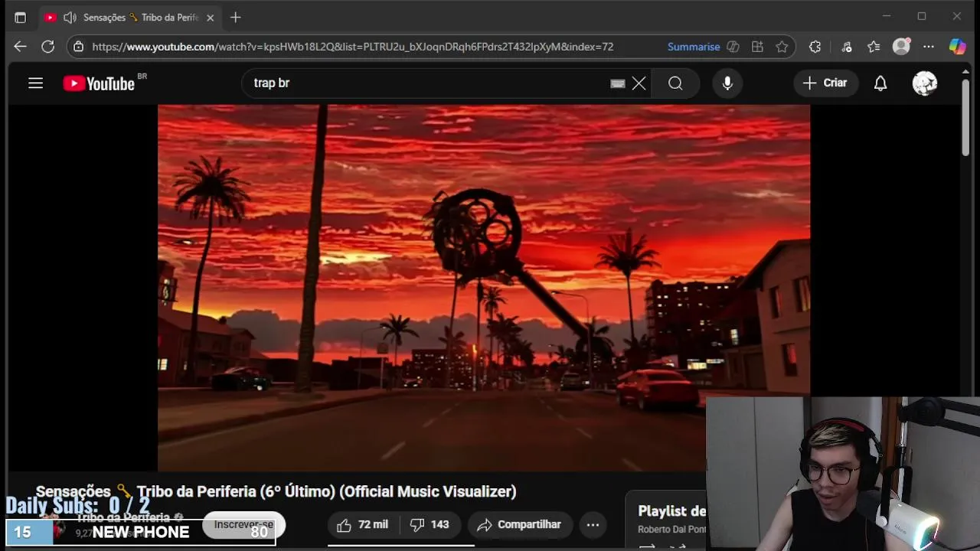
Task: Open the tab actions menu icon
Action: click(21, 17)
